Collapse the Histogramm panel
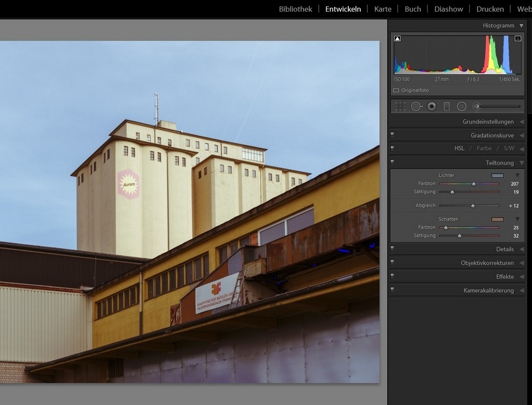Viewport: 532px width, 405px height. point(521,25)
